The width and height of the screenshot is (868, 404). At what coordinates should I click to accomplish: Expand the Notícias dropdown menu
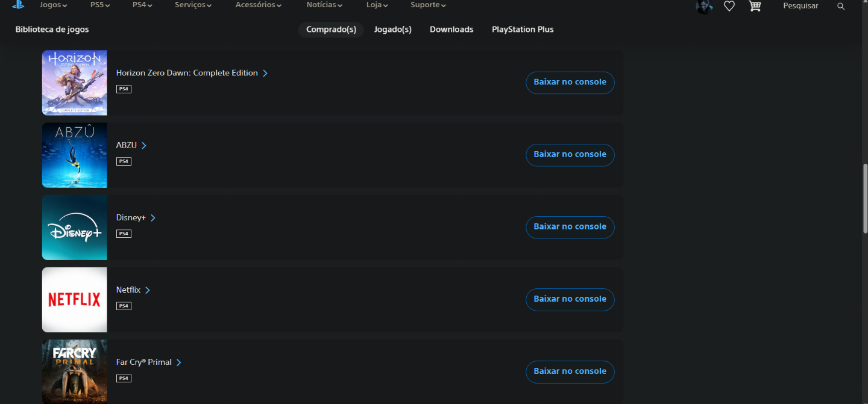(324, 5)
